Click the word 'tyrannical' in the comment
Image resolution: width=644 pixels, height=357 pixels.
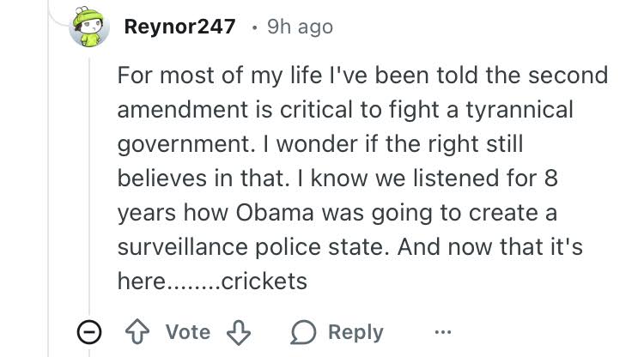click(x=519, y=111)
